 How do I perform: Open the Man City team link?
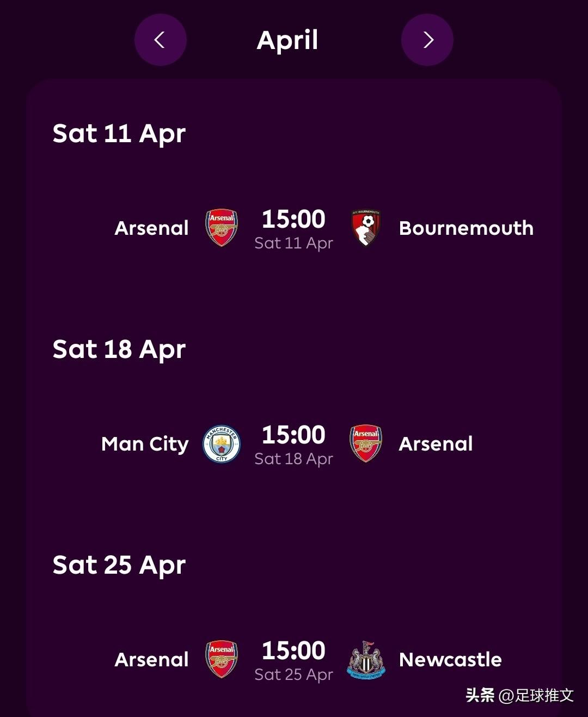pyautogui.click(x=145, y=444)
